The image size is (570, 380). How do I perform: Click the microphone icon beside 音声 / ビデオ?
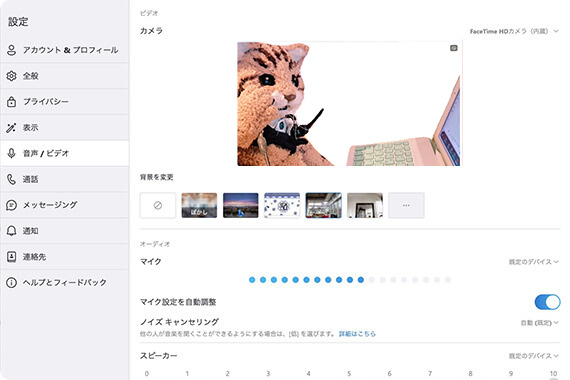(12, 153)
